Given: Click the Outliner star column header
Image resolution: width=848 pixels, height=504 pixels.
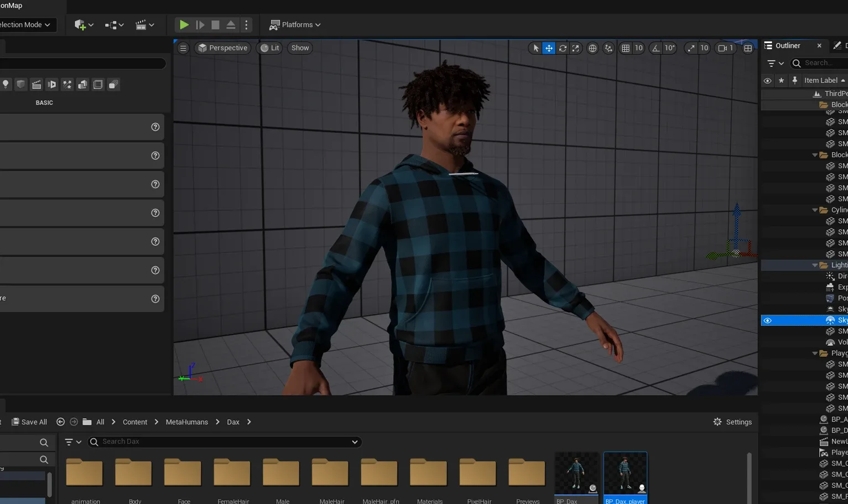Looking at the screenshot, I should [x=781, y=81].
